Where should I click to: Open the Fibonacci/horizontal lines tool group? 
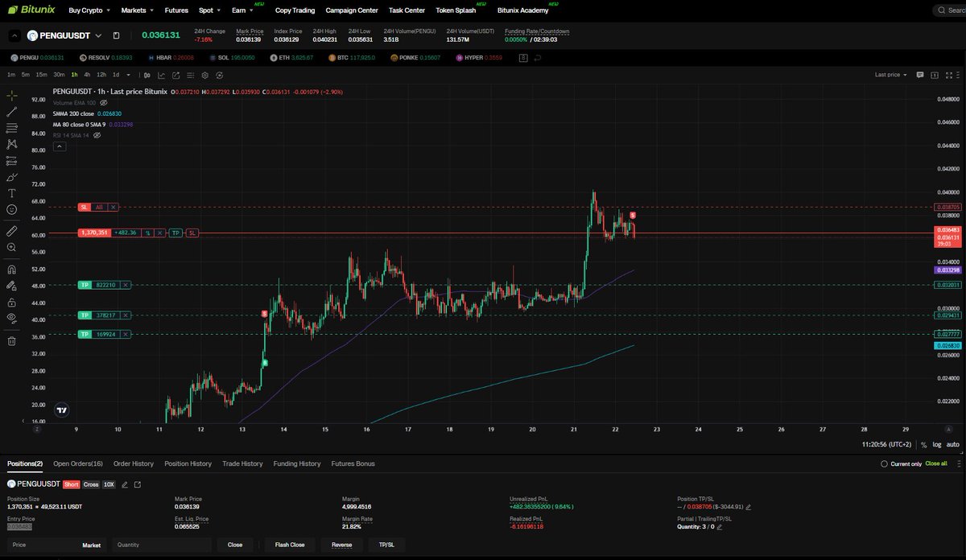point(12,128)
